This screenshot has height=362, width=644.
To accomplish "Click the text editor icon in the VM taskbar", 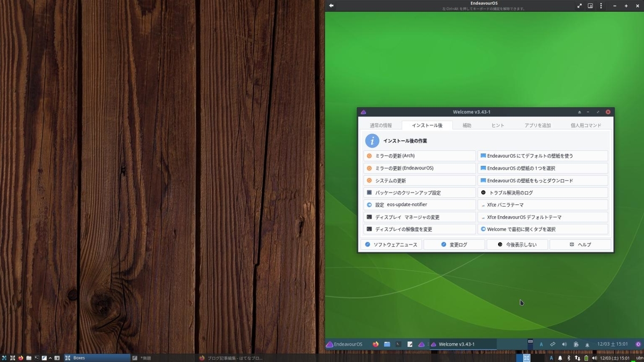I will point(409,344).
